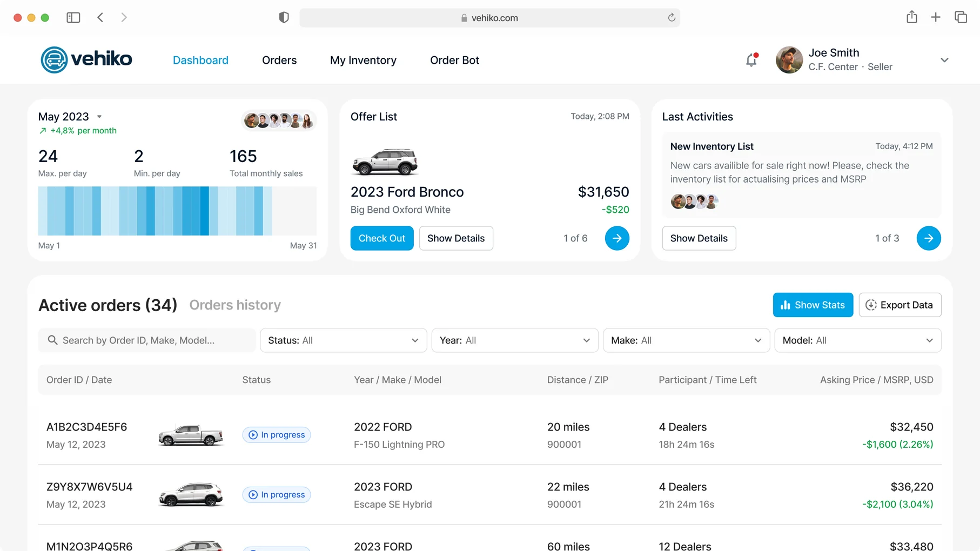The height and width of the screenshot is (551, 980).
Task: Click the F-150 Lightning PRO model text
Action: 399,445
